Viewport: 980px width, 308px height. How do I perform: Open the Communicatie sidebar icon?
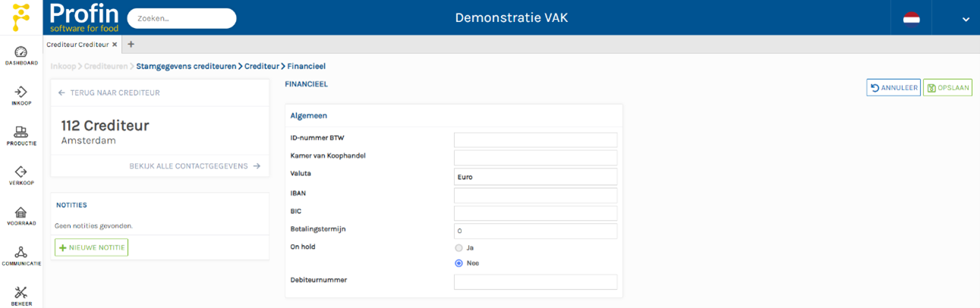[21, 253]
